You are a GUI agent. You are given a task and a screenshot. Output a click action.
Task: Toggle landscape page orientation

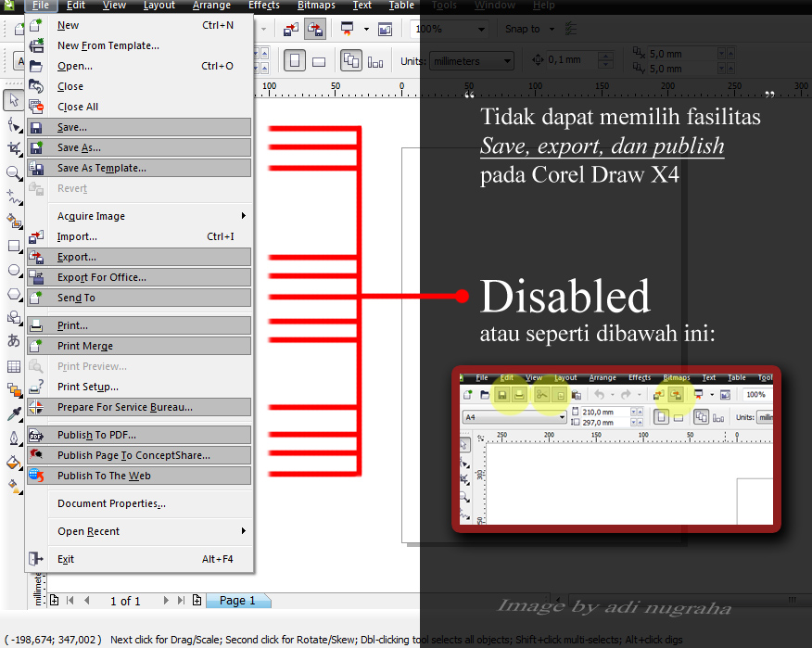(x=318, y=59)
